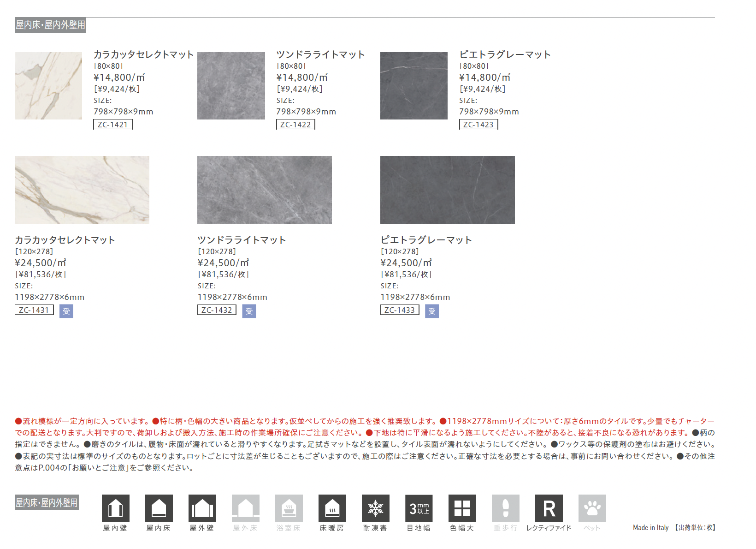The image size is (756, 549).
Task: Click the 3mm 目地幅 joint width icon
Action: pos(419,508)
